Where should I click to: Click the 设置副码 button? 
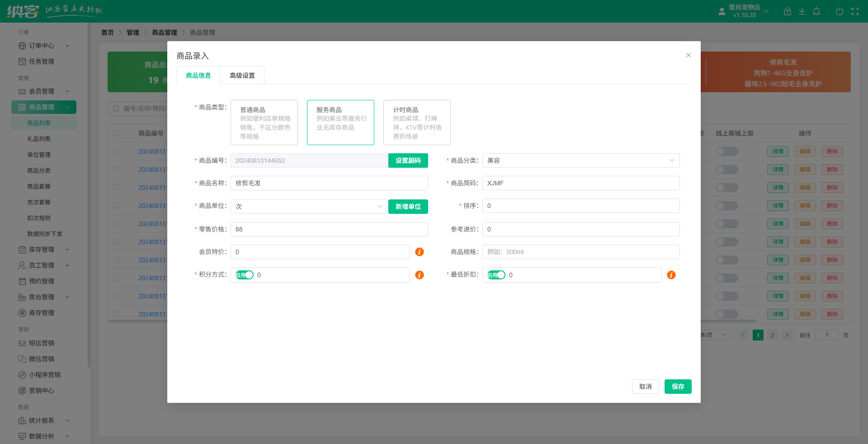[x=408, y=161]
